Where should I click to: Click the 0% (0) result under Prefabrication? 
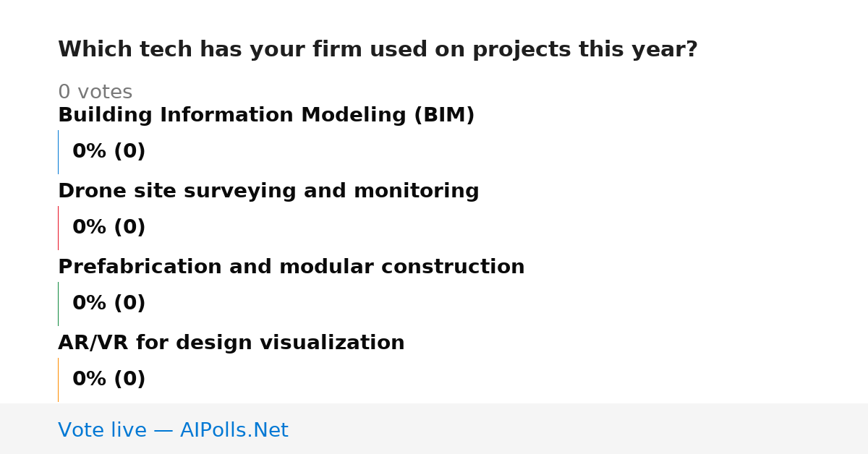tap(109, 304)
